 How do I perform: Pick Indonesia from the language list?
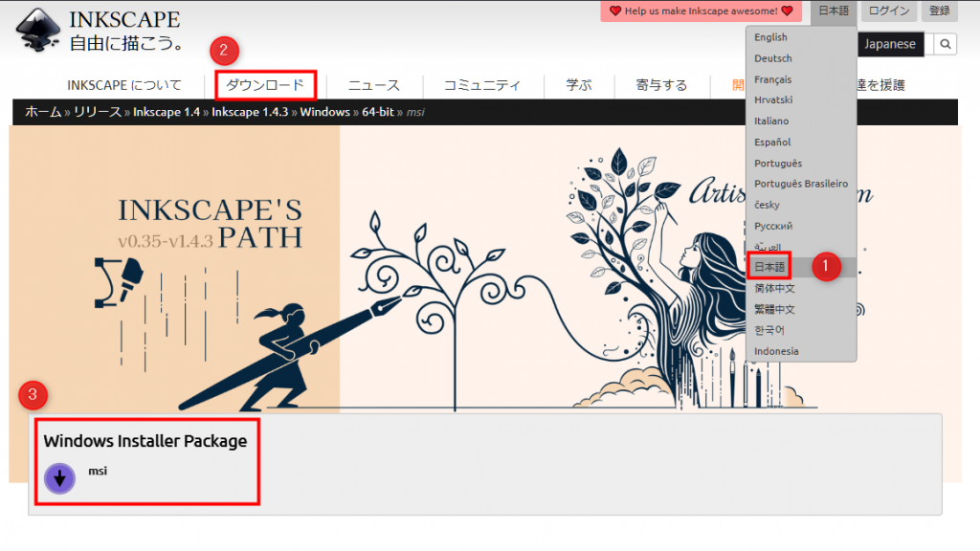(x=776, y=351)
